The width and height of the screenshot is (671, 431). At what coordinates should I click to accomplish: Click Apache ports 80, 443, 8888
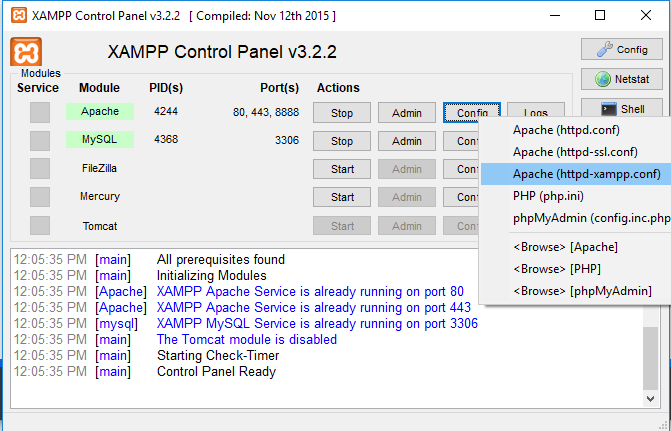point(266,113)
